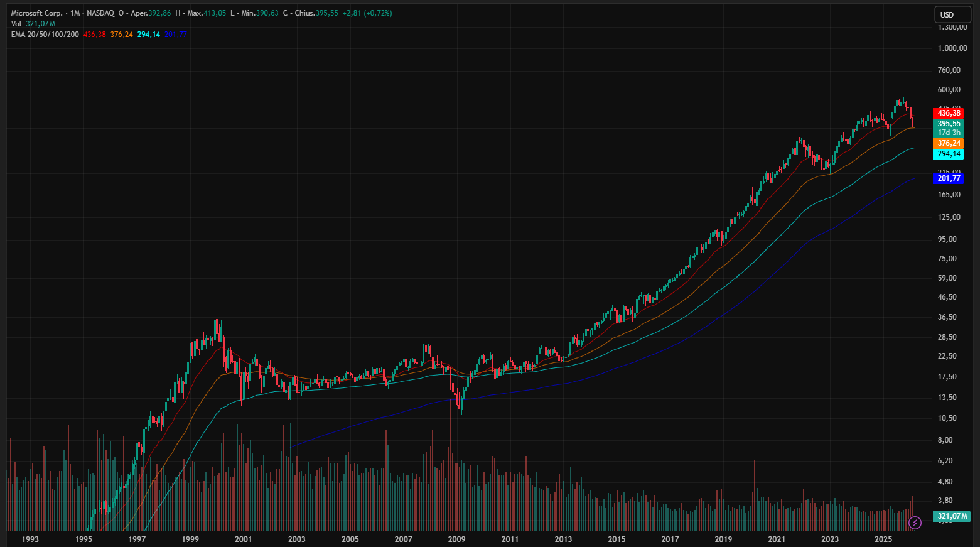Viewport: 980px width, 547px height.
Task: Click the 1M interval in the chart legend
Action: [x=75, y=13]
